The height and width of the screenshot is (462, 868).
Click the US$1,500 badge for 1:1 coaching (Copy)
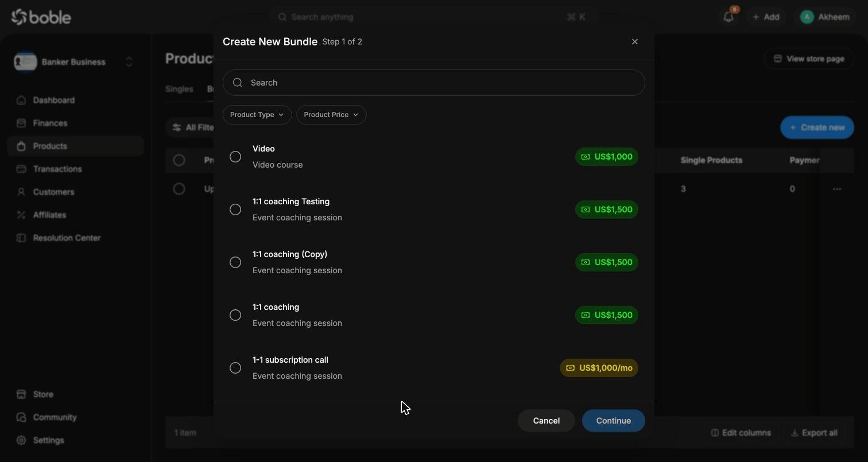click(607, 262)
